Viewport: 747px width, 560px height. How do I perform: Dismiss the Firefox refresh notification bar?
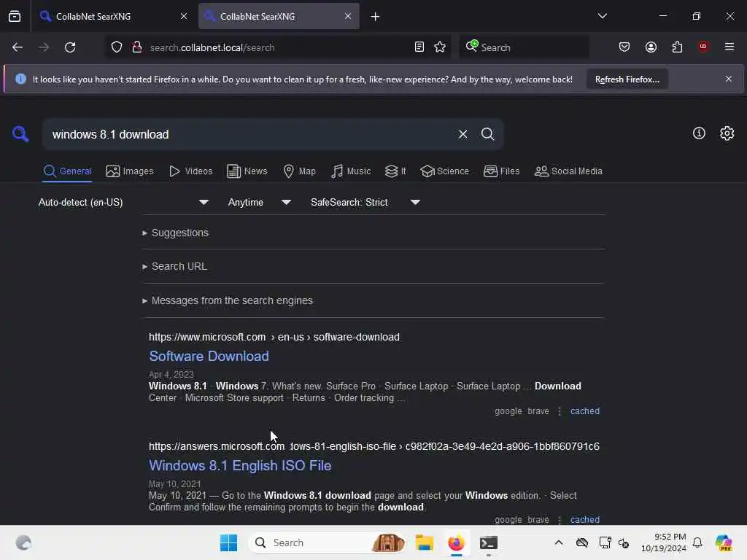729,79
